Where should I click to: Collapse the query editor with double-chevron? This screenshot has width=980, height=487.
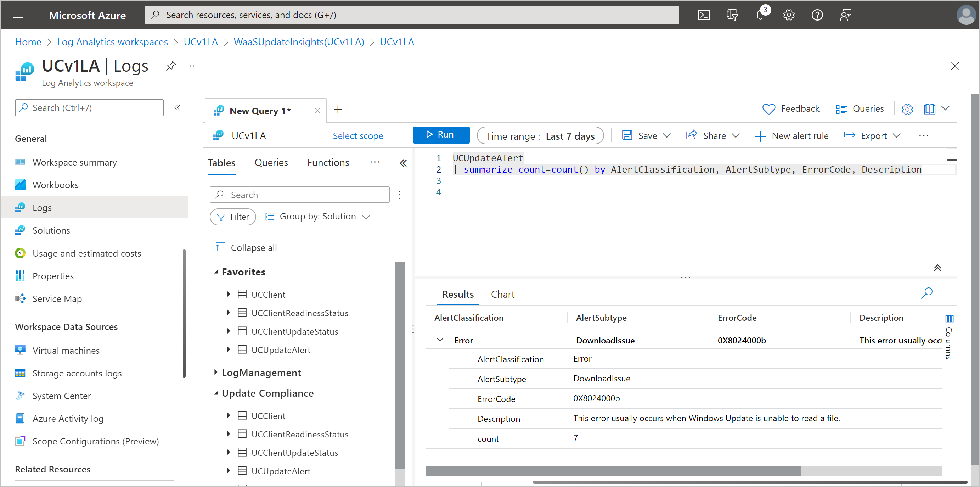click(x=937, y=268)
